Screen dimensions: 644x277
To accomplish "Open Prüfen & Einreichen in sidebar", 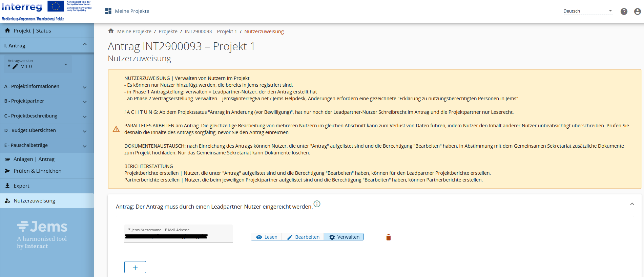I will 37,171.
